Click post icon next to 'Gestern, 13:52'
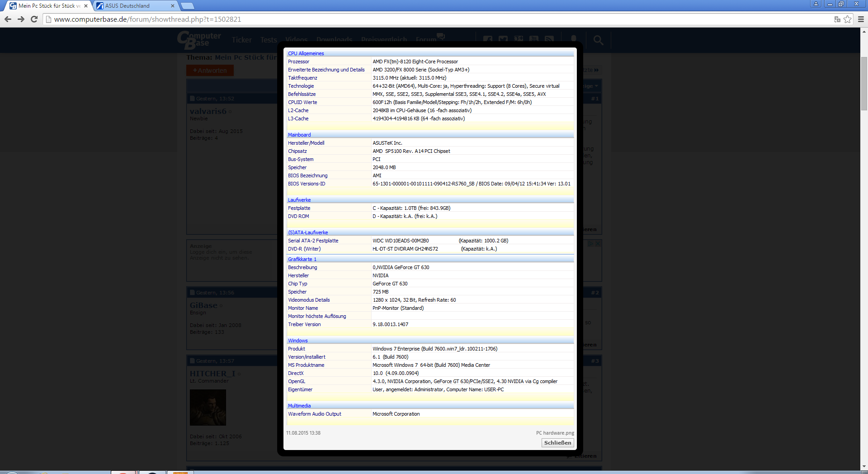The height and width of the screenshot is (474, 868). click(x=192, y=99)
